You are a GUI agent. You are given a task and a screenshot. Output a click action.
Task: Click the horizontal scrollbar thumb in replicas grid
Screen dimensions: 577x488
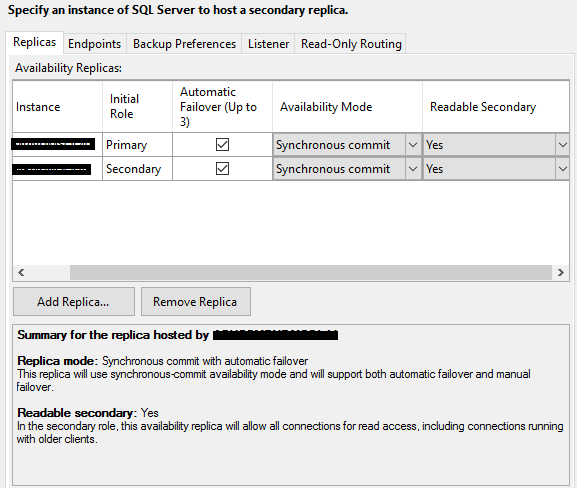pyautogui.click(x=311, y=273)
